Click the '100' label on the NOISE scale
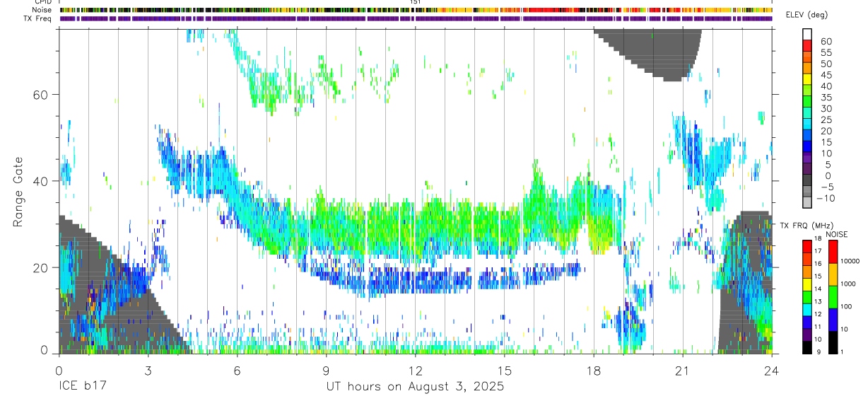The height and width of the screenshot is (401, 868). pos(845,306)
